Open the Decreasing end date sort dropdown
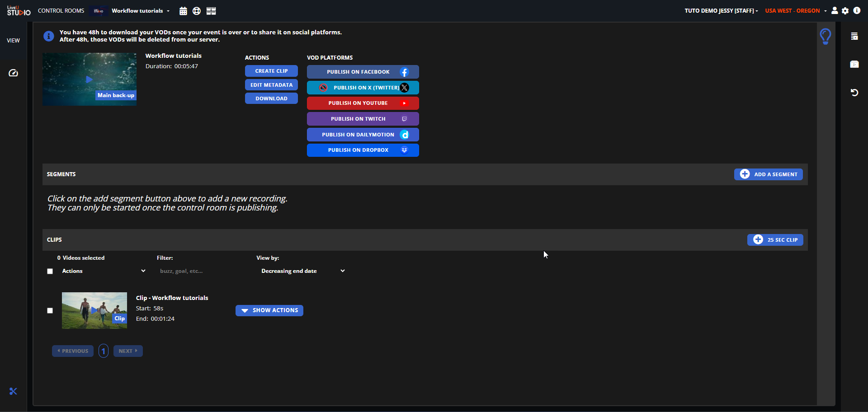The width and height of the screenshot is (868, 412). [303, 271]
